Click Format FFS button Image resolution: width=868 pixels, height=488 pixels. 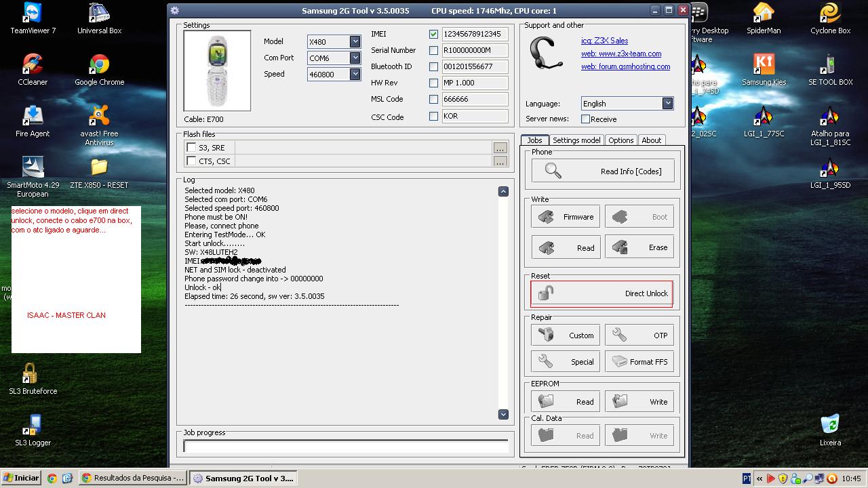pos(639,361)
